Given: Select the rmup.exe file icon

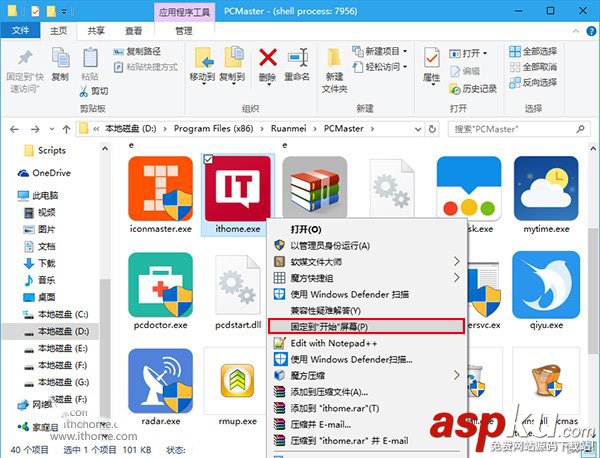Looking at the screenshot, I should coord(238,381).
